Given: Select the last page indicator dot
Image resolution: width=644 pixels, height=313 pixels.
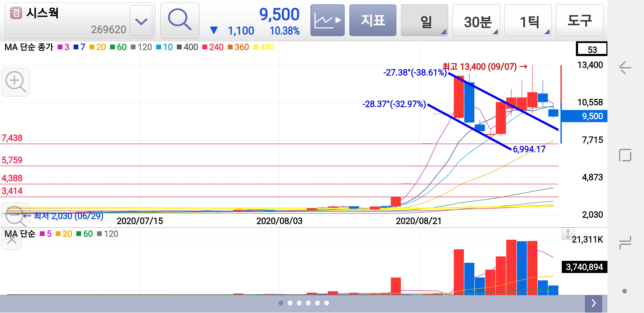Looking at the screenshot, I should 327,303.
